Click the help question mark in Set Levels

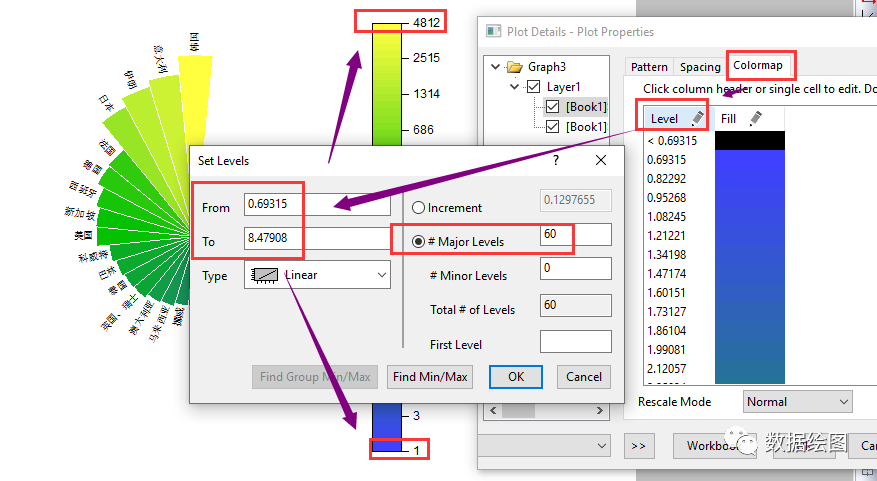(555, 161)
